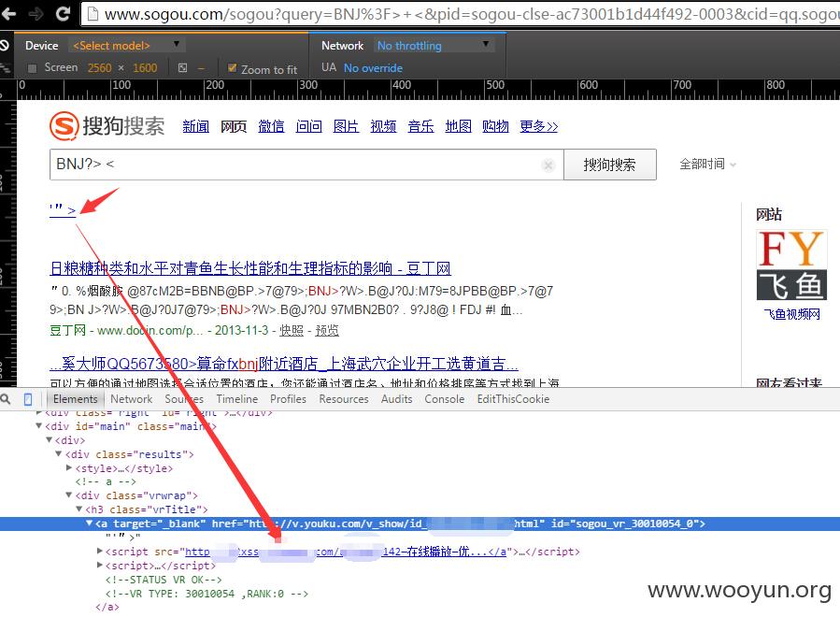The image size is (840, 617).
Task: Click the Screen emulation checkbox
Action: coord(32,68)
